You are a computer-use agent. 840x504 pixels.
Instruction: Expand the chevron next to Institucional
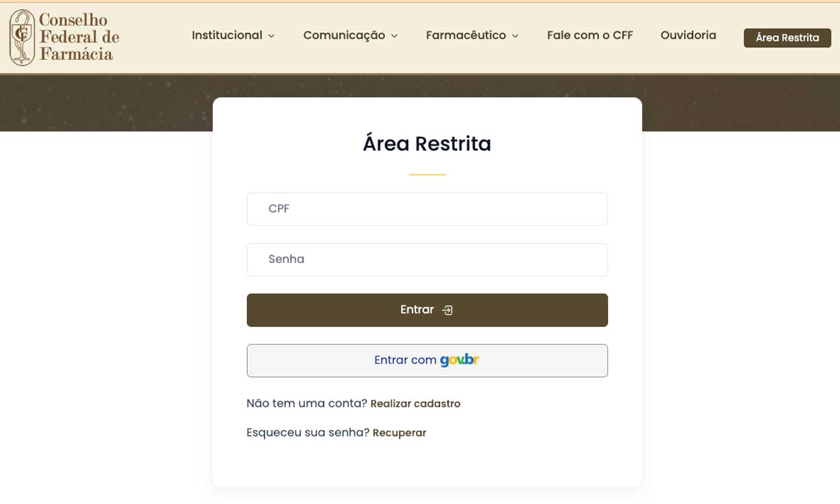tap(271, 36)
